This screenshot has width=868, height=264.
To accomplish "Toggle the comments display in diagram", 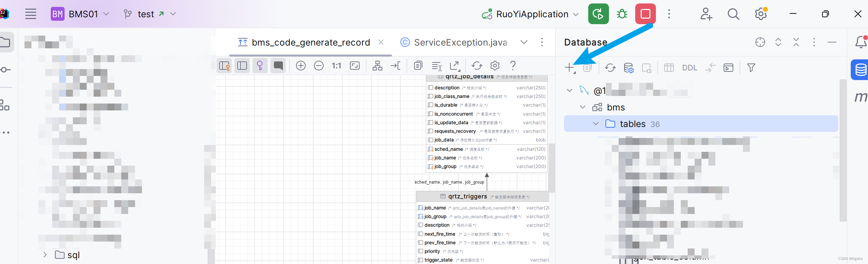I will tap(278, 66).
